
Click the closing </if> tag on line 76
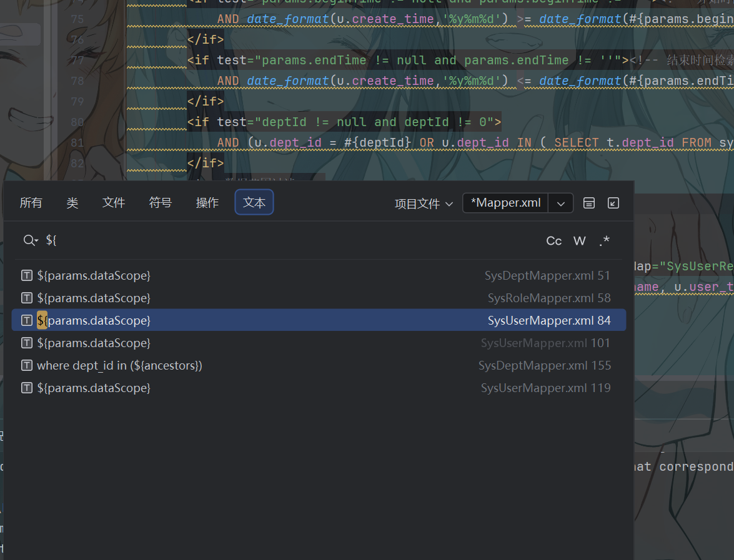click(x=206, y=40)
